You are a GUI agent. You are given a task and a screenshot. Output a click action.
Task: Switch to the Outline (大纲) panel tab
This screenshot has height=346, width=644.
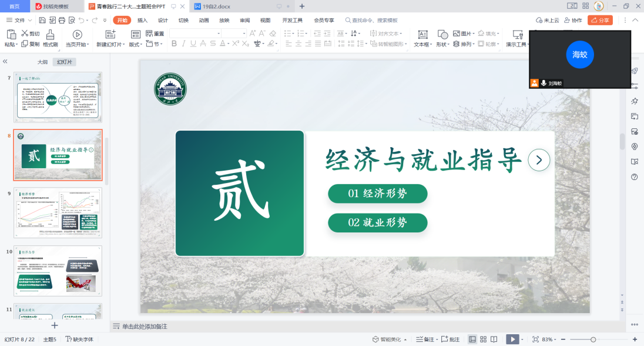coord(42,62)
